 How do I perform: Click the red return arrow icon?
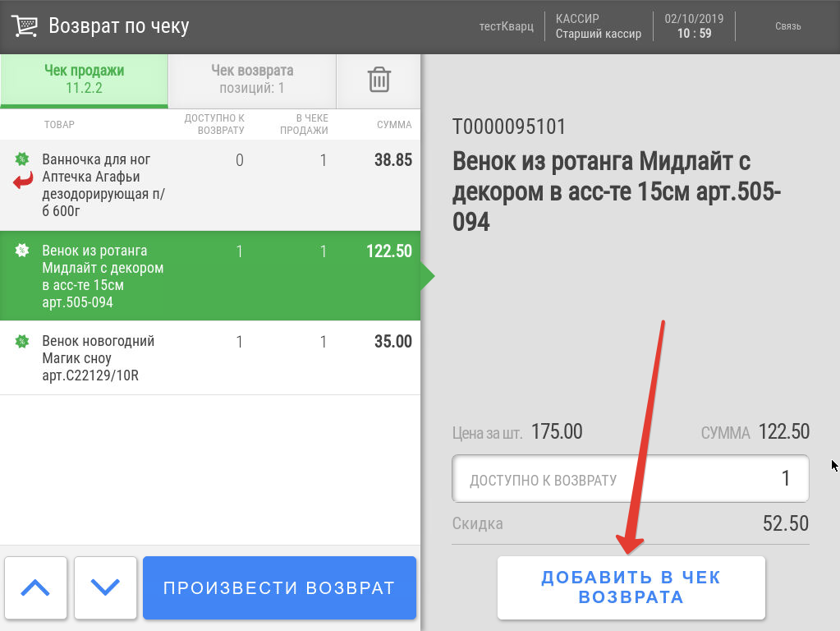tap(23, 180)
